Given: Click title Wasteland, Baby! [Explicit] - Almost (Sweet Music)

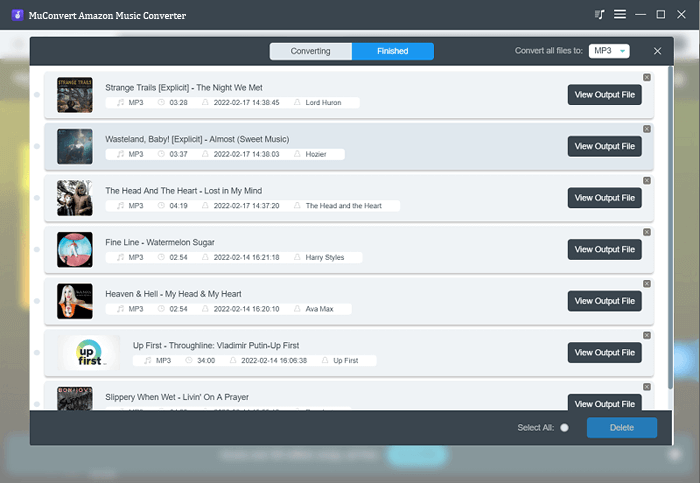Looking at the screenshot, I should pyautogui.click(x=197, y=139).
